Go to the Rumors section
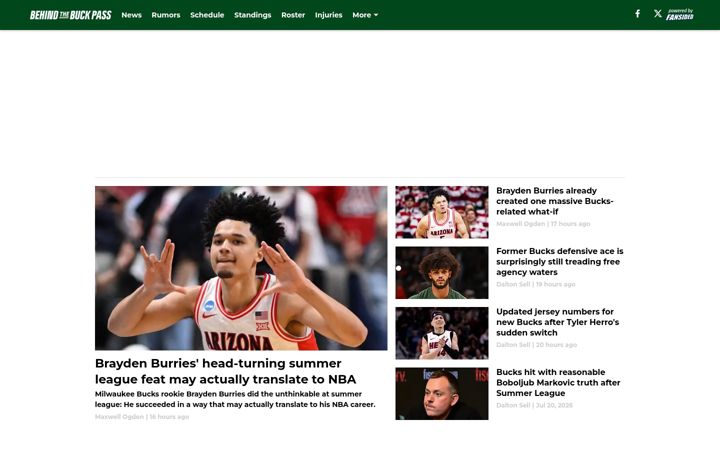Viewport: 720px width, 450px height. pyautogui.click(x=166, y=15)
